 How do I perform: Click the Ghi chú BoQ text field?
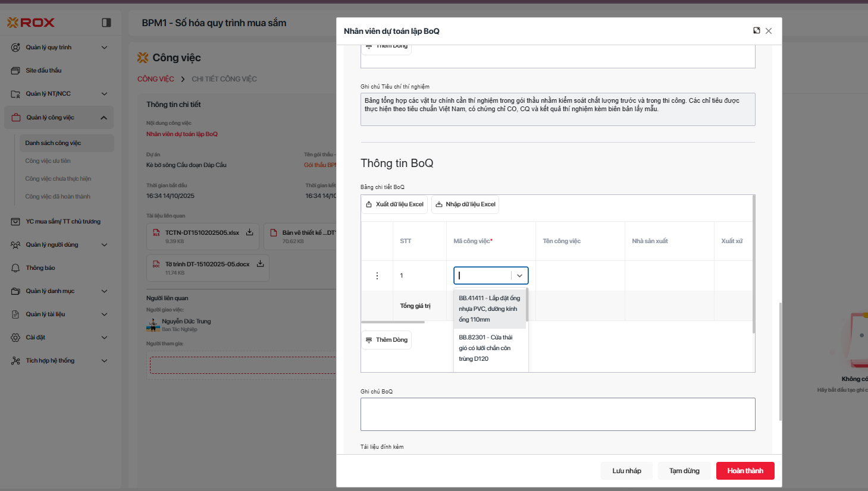(557, 414)
